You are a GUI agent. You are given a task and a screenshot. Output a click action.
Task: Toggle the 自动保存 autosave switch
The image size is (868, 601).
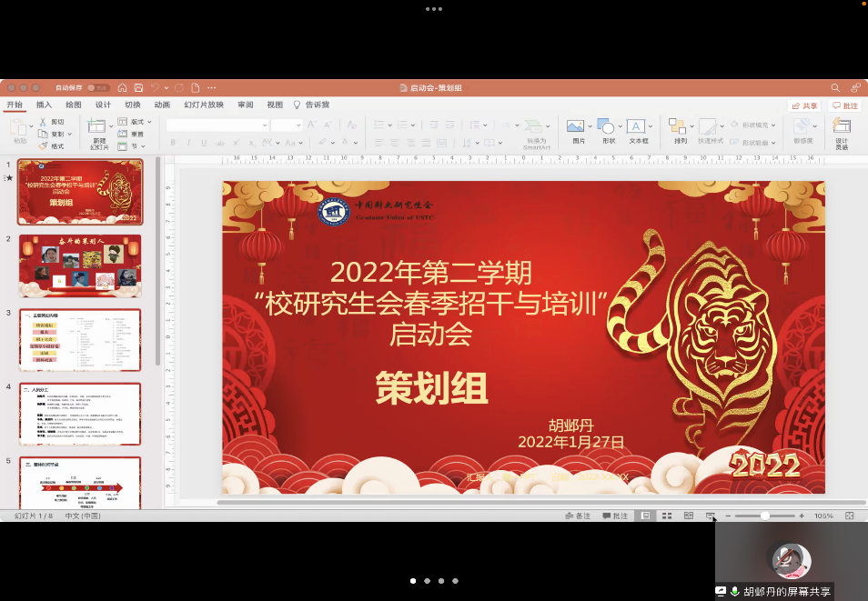(97, 87)
